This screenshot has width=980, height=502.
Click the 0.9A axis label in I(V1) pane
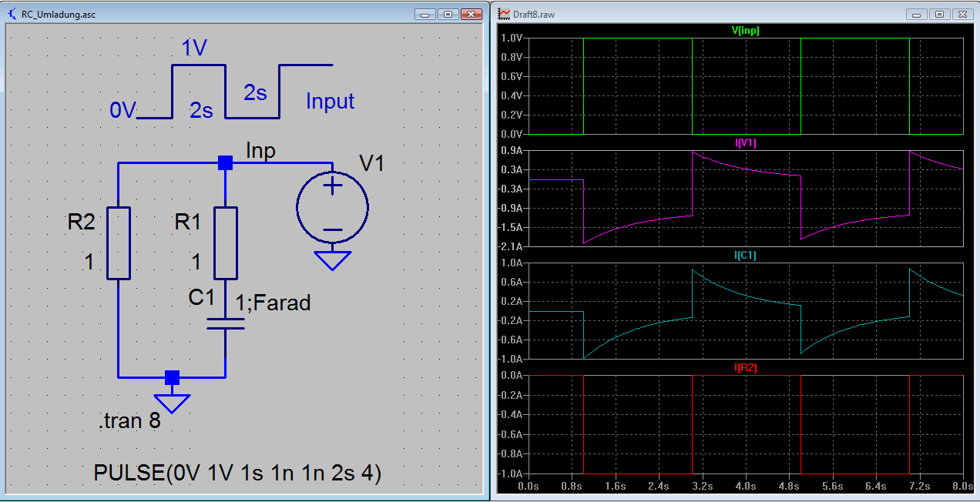coord(512,150)
